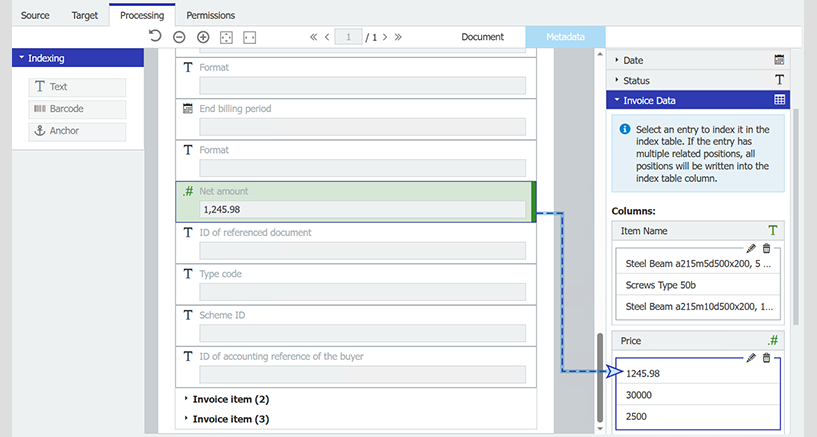Click the Net amount value field 1,245.98
This screenshot has height=437, width=817.
363,209
